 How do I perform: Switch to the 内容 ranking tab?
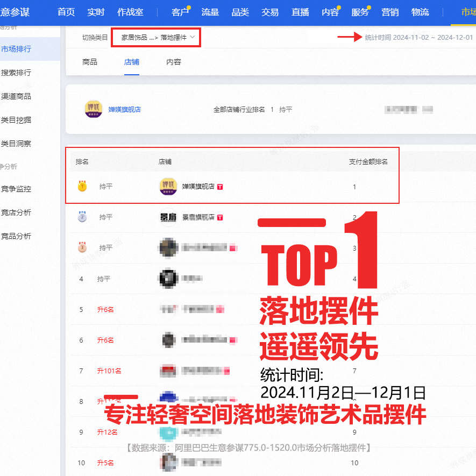174,62
